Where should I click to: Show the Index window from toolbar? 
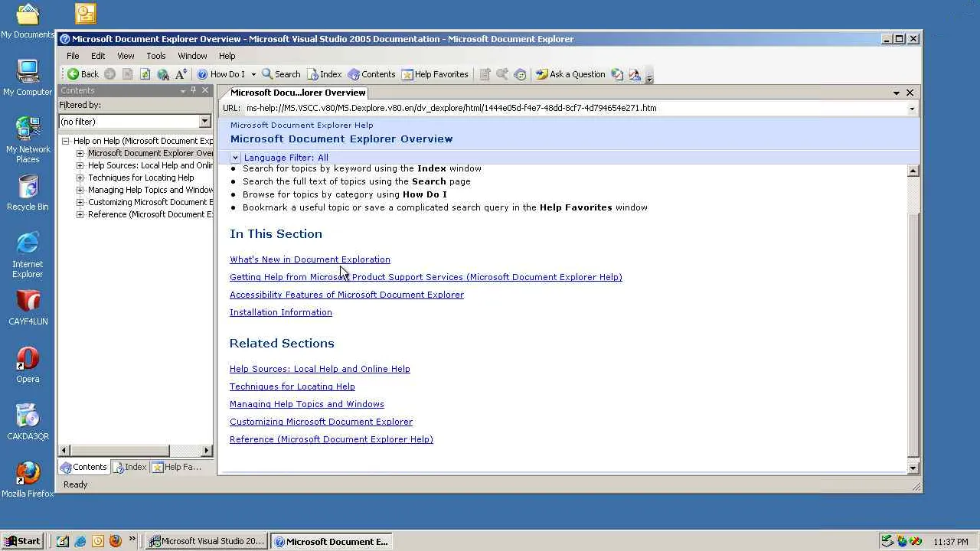pyautogui.click(x=325, y=74)
